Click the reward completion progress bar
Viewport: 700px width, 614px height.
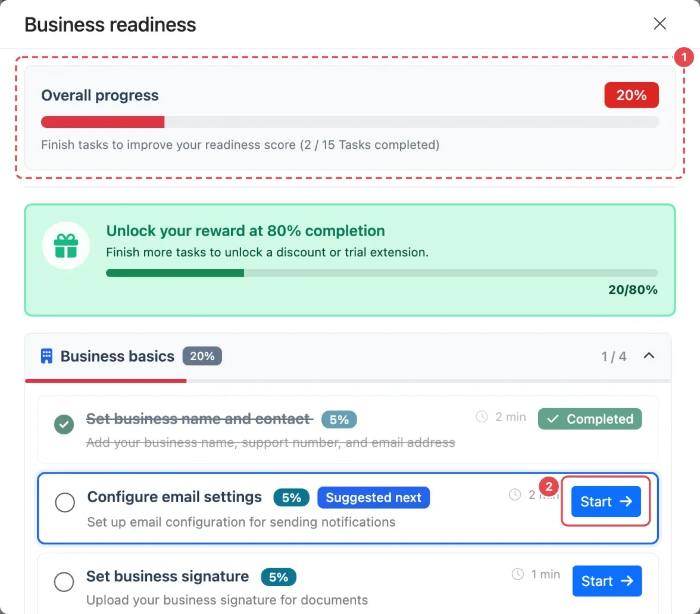tap(382, 273)
